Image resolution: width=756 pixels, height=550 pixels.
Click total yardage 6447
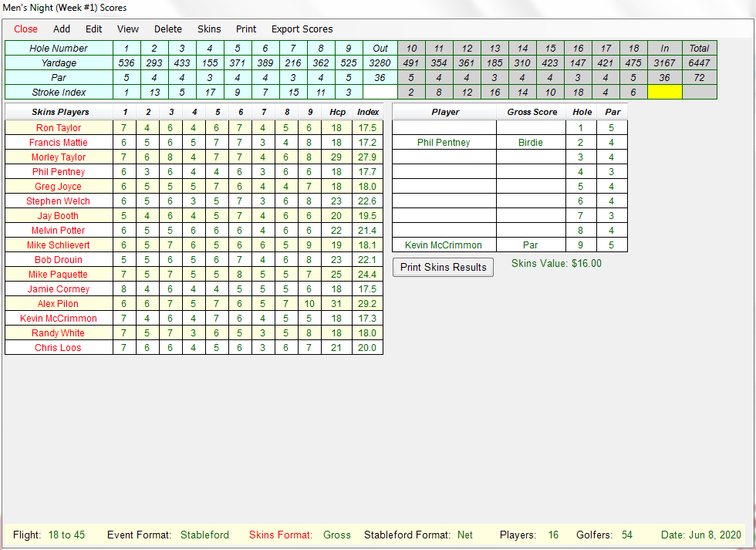pyautogui.click(x=699, y=62)
